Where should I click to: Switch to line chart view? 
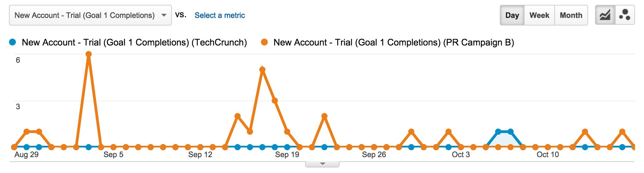pyautogui.click(x=605, y=15)
